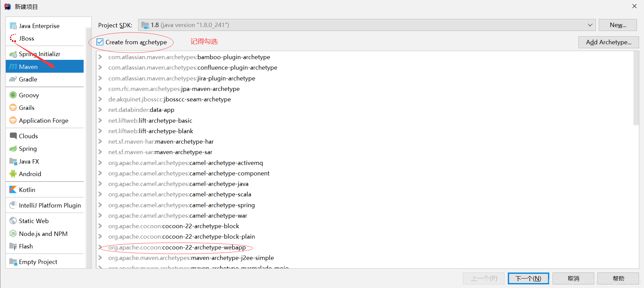Select Kotlin project type
This screenshot has width=644, height=288.
[45, 190]
